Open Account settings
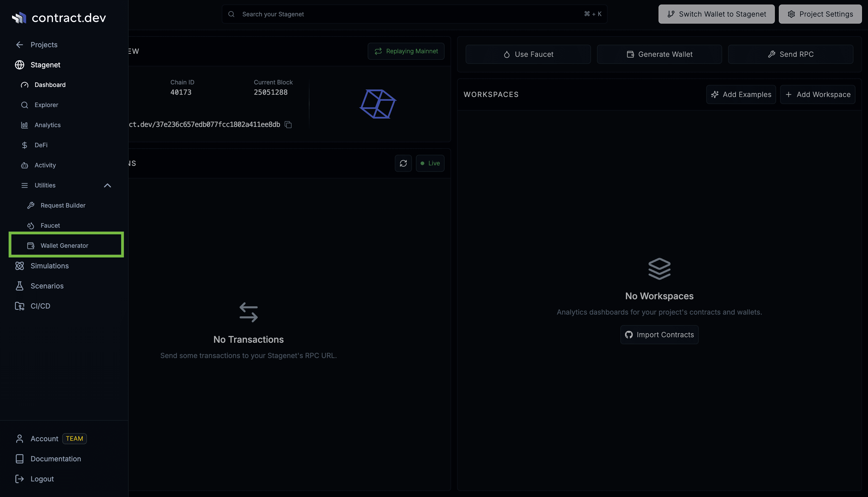The width and height of the screenshot is (868, 497). (44, 439)
